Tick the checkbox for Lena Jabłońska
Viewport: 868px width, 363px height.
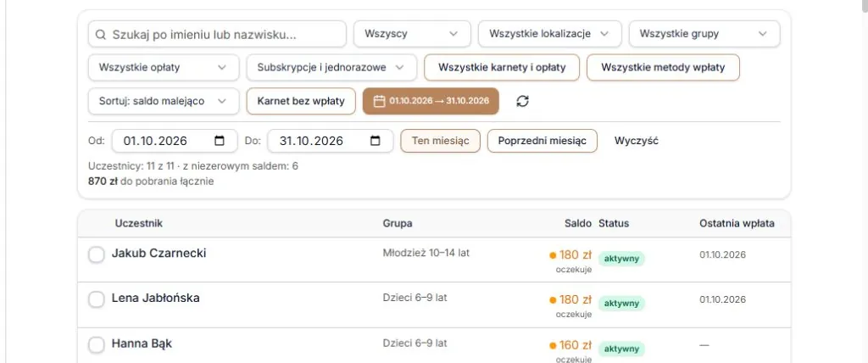click(97, 300)
